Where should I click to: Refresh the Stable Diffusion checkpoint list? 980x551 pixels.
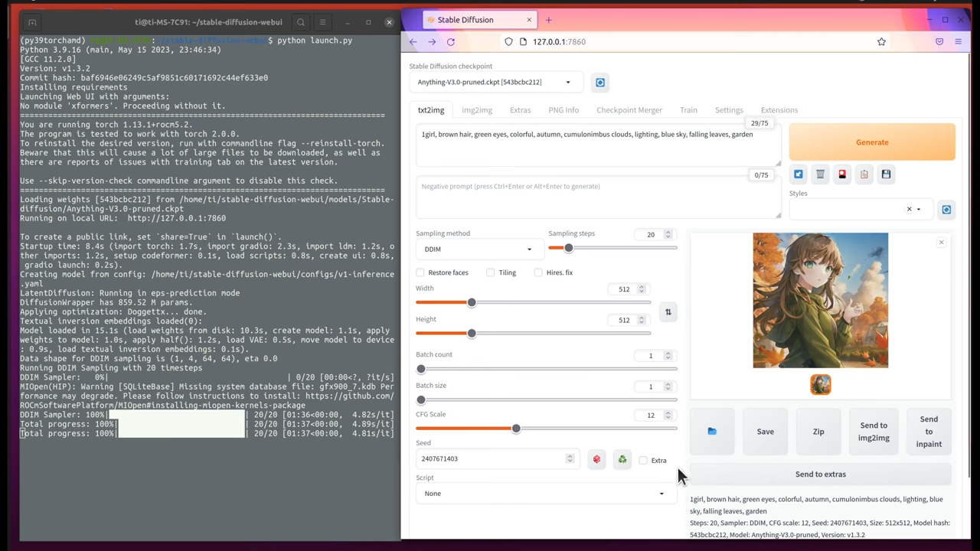pyautogui.click(x=600, y=83)
